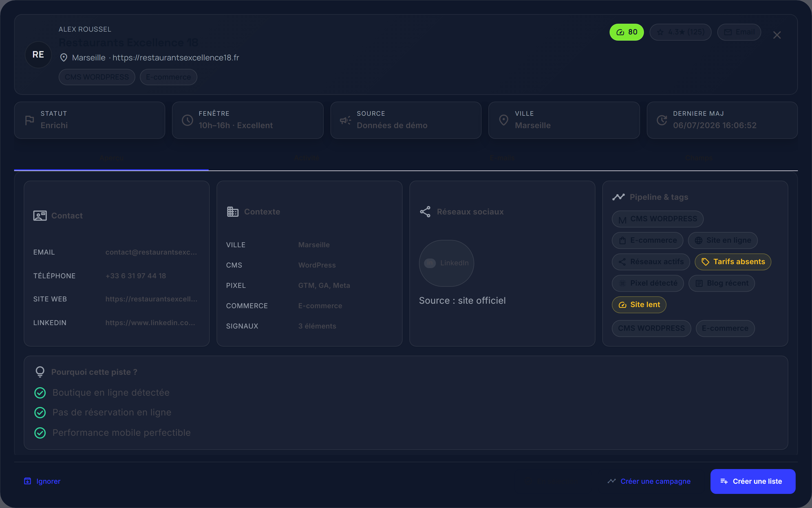Click the Ignorer button

pyautogui.click(x=43, y=481)
